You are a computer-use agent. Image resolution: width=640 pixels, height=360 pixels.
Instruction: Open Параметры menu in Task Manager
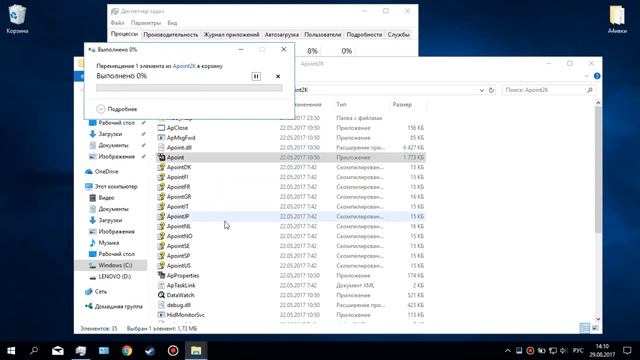pos(146,23)
